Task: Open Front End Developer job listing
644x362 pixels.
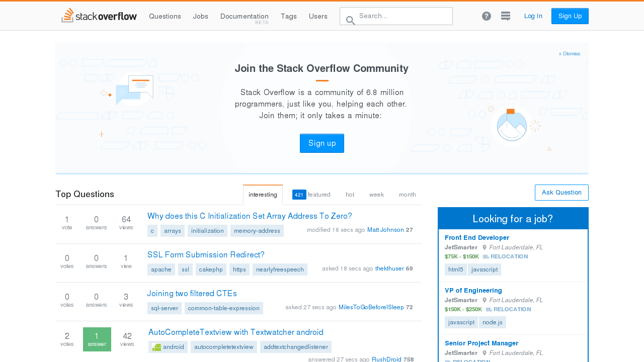Action: click(477, 238)
